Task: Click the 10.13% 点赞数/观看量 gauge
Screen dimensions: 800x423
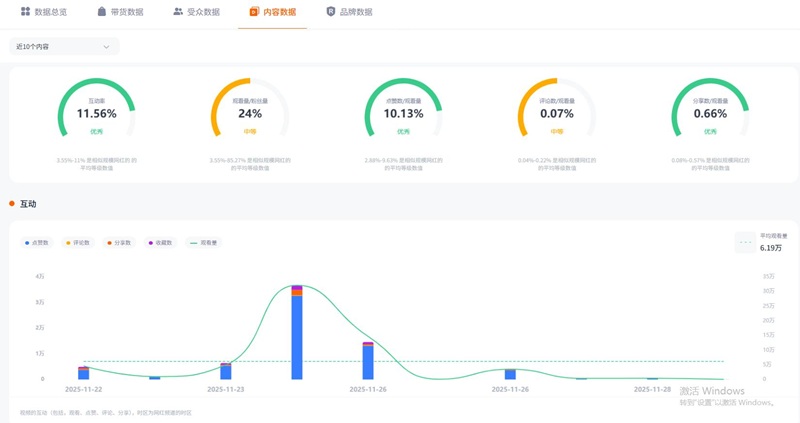Action: click(404, 108)
